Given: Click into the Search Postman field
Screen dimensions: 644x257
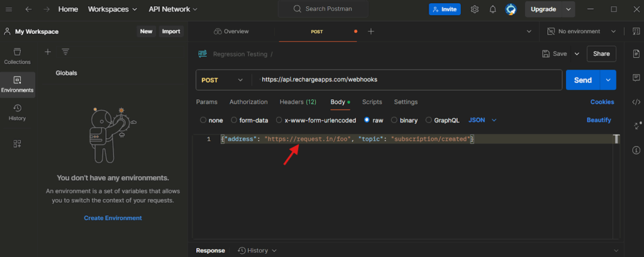Looking at the screenshot, I should click(323, 9).
